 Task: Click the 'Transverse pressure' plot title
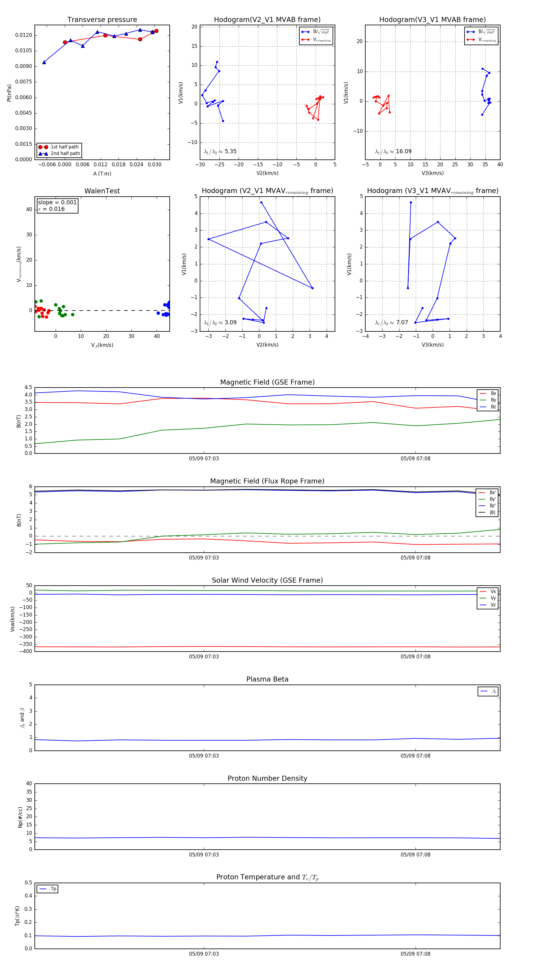[x=102, y=20]
